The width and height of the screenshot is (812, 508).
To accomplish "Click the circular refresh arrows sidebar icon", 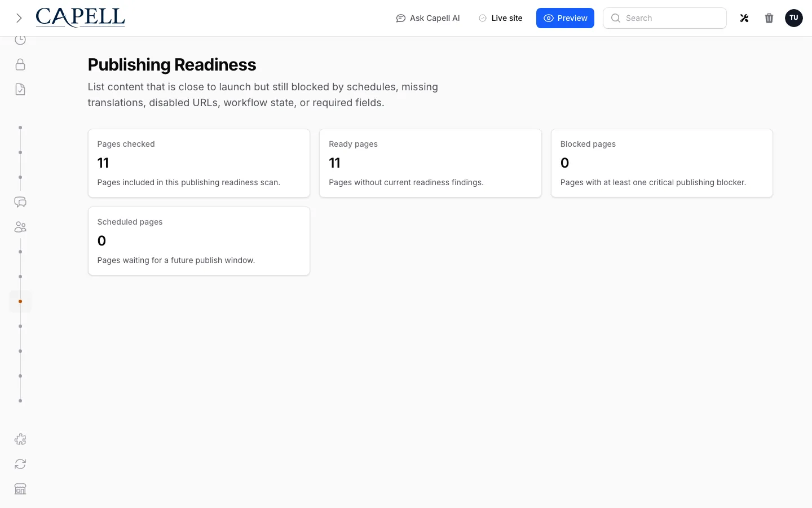I will tap(20, 464).
